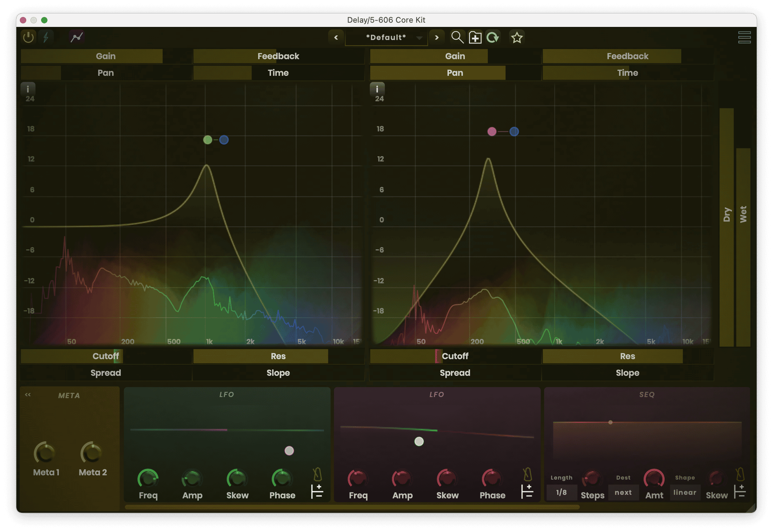
Task: Mark preset as favorite star
Action: coord(517,37)
